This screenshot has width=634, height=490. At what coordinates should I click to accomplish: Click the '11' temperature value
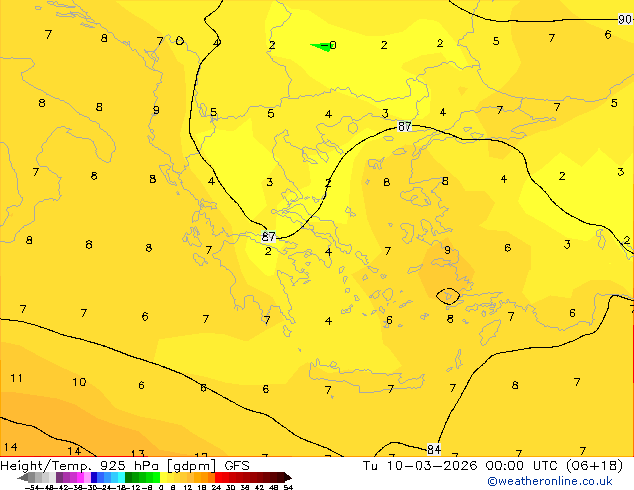[16, 378]
